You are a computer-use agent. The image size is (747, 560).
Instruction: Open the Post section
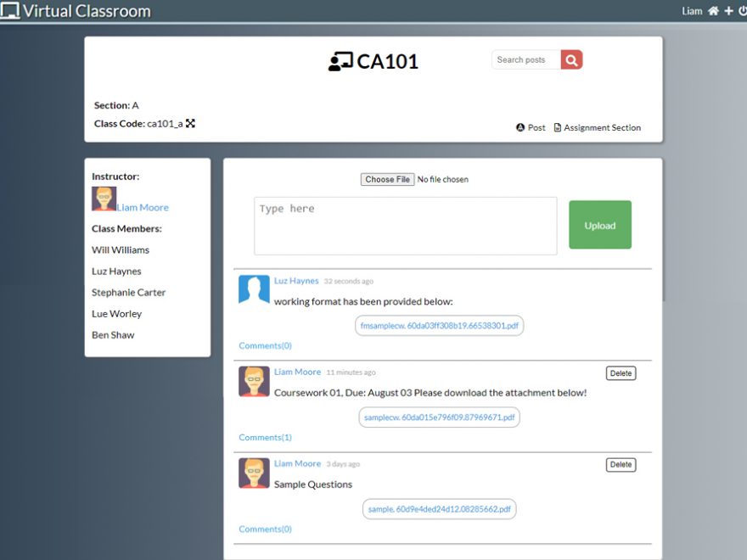coord(531,127)
